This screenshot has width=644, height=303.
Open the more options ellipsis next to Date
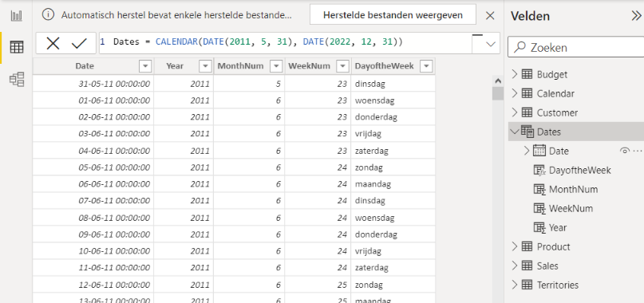point(638,151)
